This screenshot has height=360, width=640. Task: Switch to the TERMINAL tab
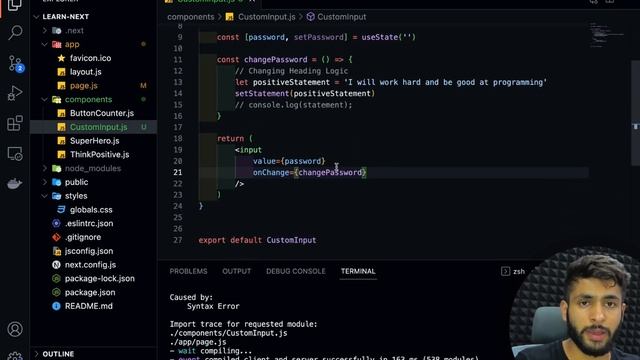358,271
